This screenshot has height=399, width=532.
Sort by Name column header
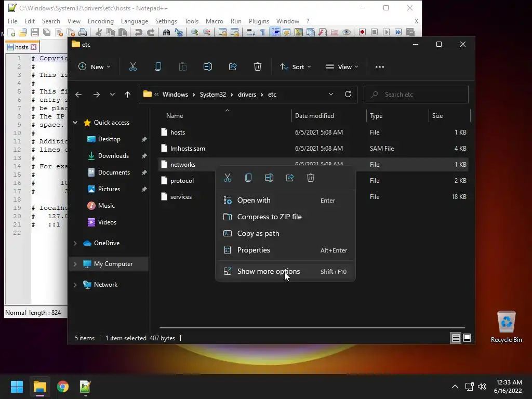point(225,116)
